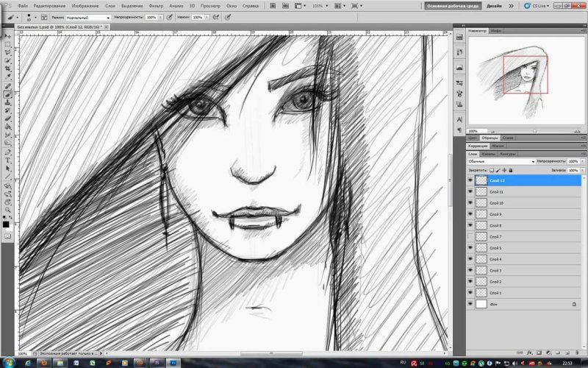Open the brush Режим blend mode dropdown
This screenshot has height=368, width=588.
coord(87,16)
